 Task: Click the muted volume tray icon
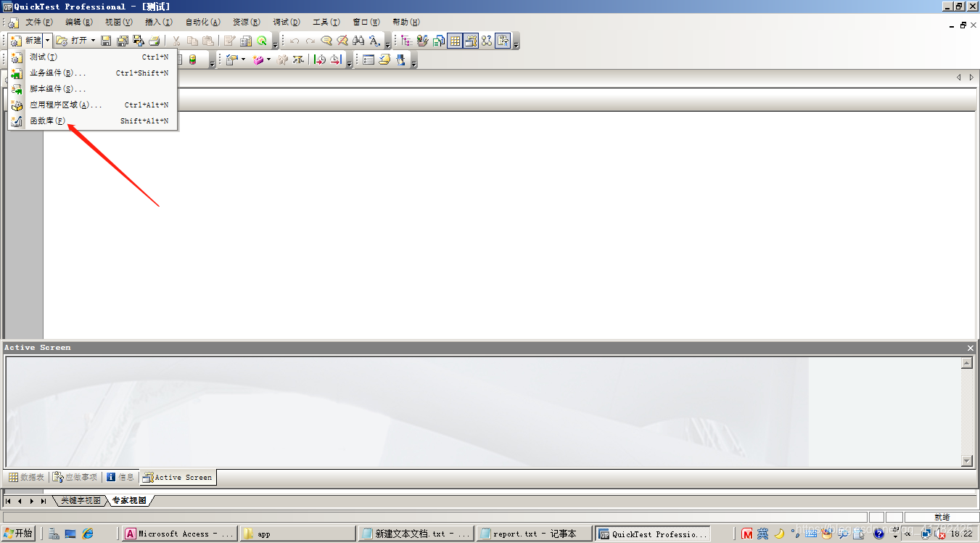(939, 534)
